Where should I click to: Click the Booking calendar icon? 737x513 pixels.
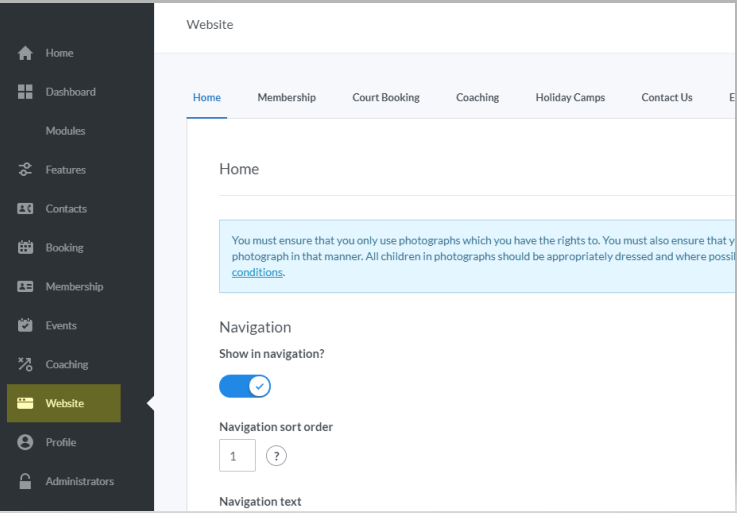click(x=26, y=248)
